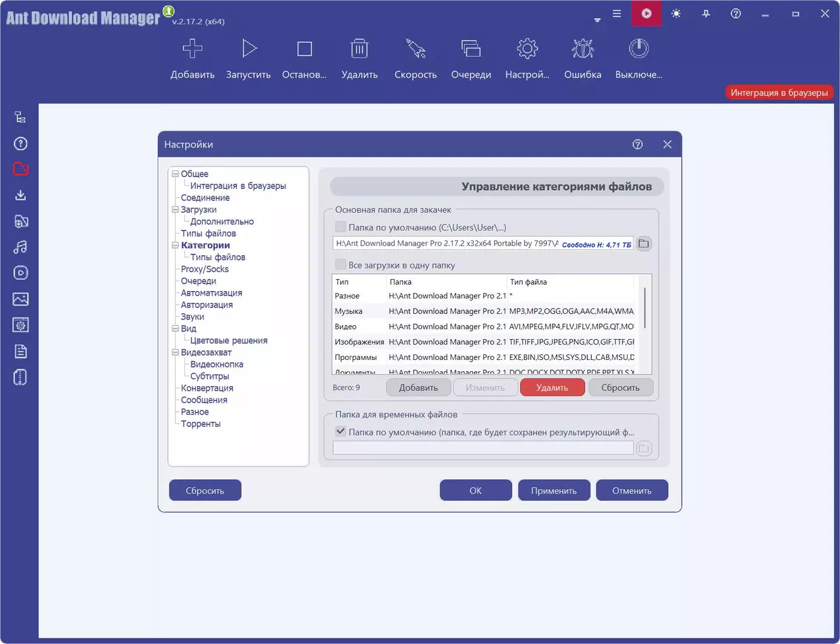Image resolution: width=840 pixels, height=644 pixels.
Task: Open the Выключе... power icon in the toolbar
Action: pyautogui.click(x=639, y=49)
